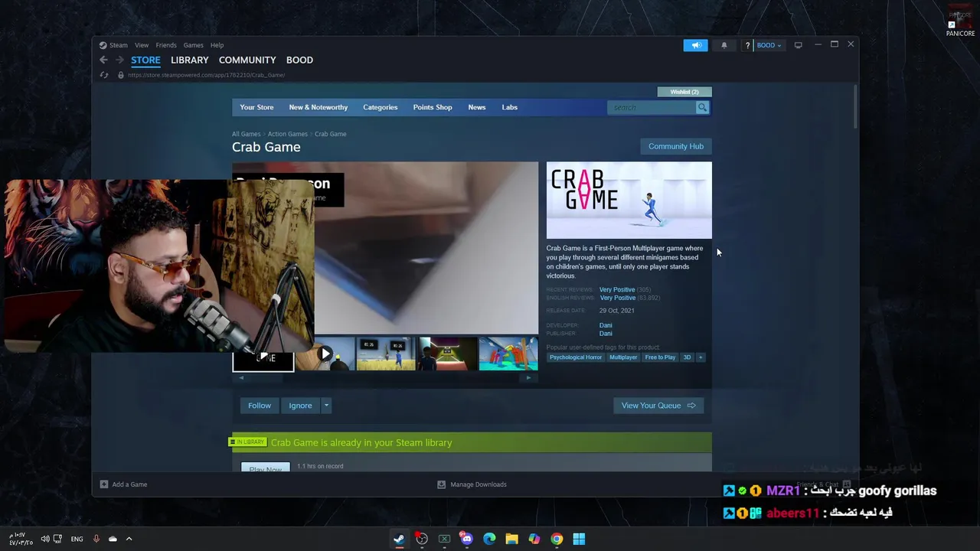The image size is (980, 551).
Task: Open Your Store menu
Action: [256, 107]
